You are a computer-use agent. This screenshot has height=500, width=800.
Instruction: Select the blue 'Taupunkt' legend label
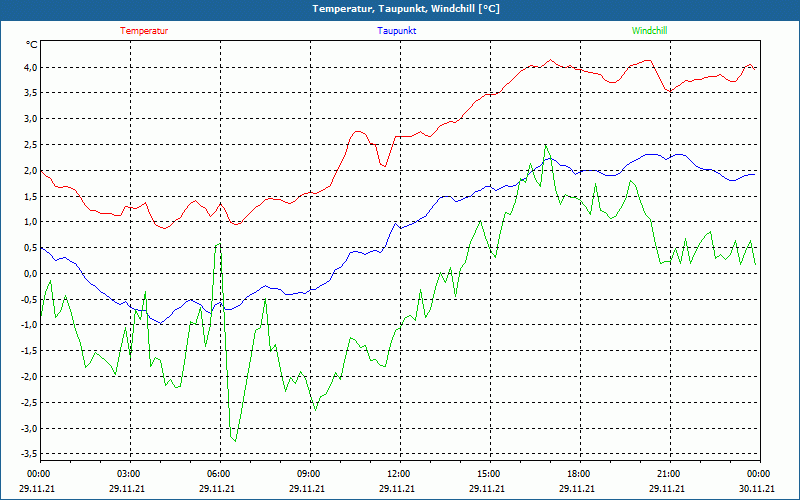(x=397, y=31)
